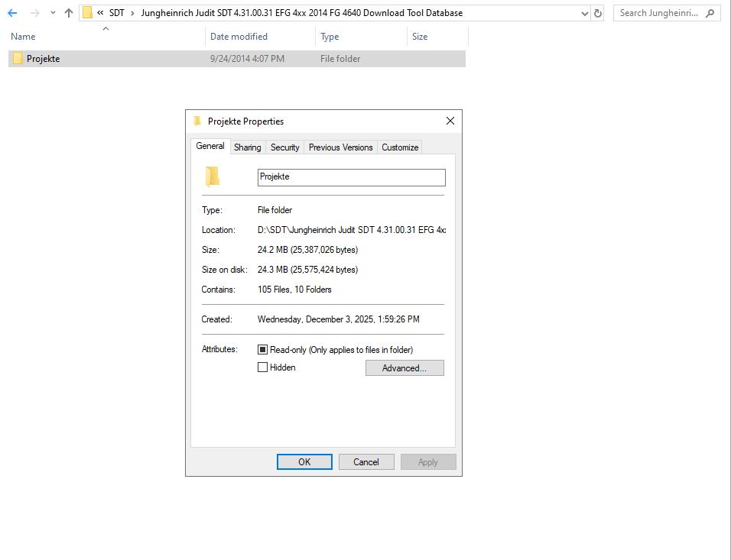Select the SDT breadcrumb segment
731x560 pixels.
tap(116, 13)
